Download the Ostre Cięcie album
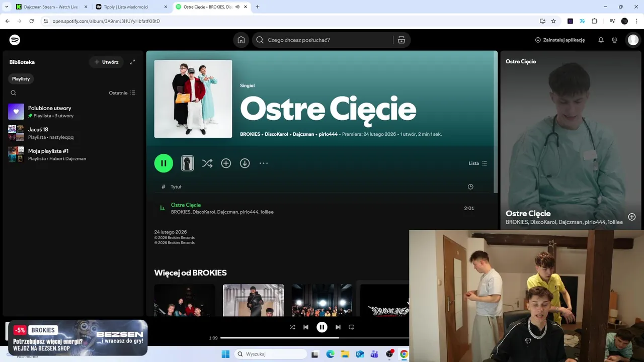The image size is (644, 362). coord(245,163)
